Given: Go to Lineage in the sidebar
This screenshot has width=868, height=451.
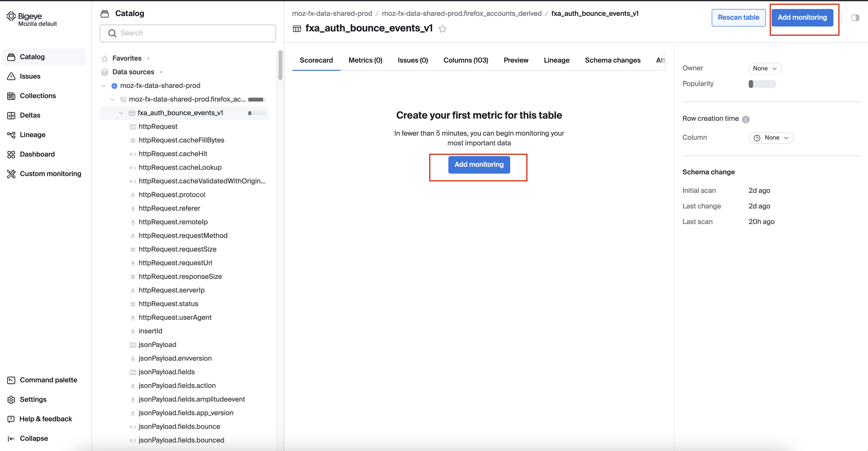Looking at the screenshot, I should tap(32, 135).
